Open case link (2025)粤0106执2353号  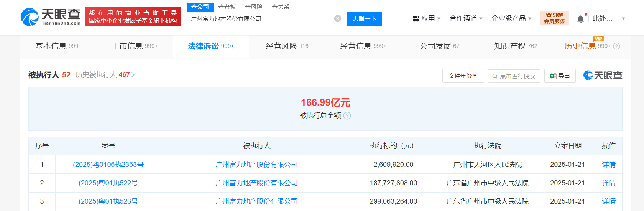[x=108, y=165]
